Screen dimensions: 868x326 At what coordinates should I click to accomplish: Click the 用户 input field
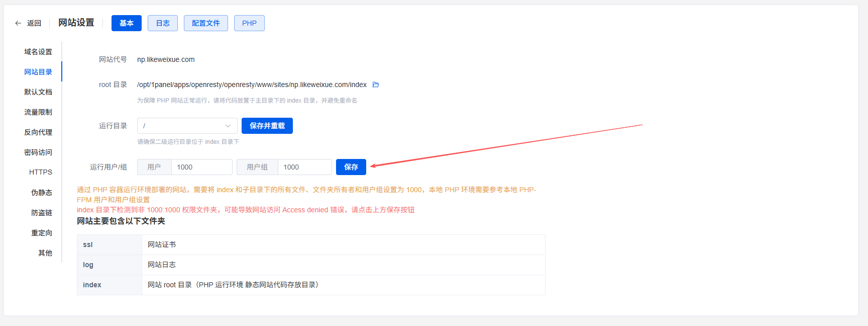coord(201,167)
